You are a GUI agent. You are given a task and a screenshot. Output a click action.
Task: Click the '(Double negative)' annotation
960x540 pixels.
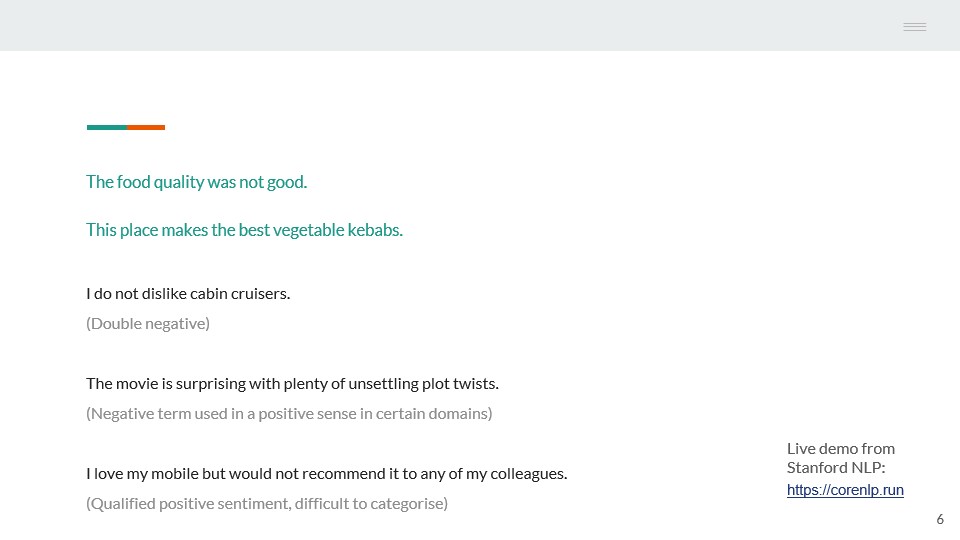coord(148,323)
